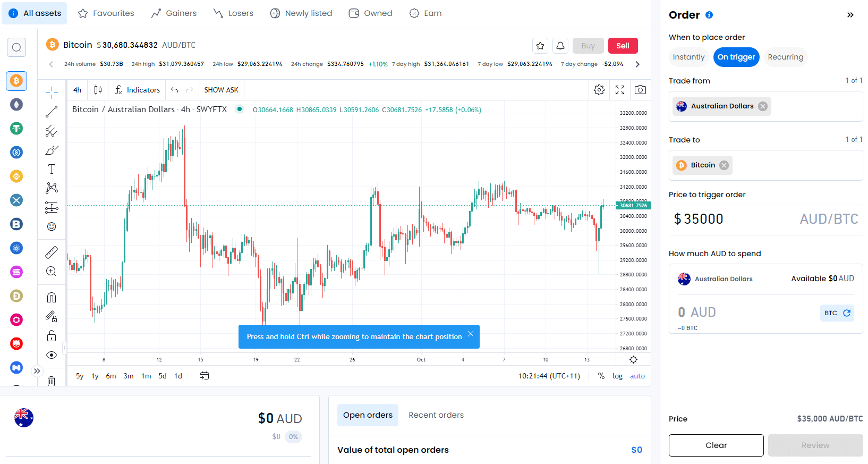Image resolution: width=868 pixels, height=464 pixels.
Task: Open order info tooltip icon
Action: pyautogui.click(x=709, y=15)
